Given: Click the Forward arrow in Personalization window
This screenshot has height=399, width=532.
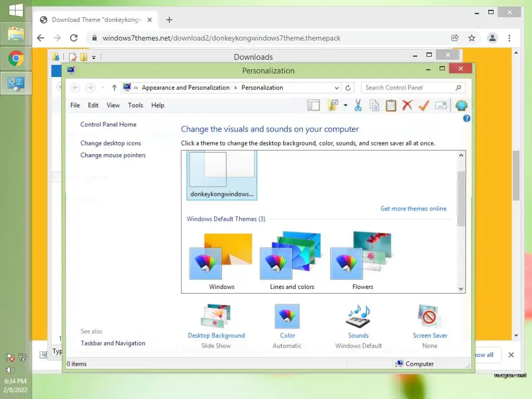Looking at the screenshot, I should pos(90,88).
